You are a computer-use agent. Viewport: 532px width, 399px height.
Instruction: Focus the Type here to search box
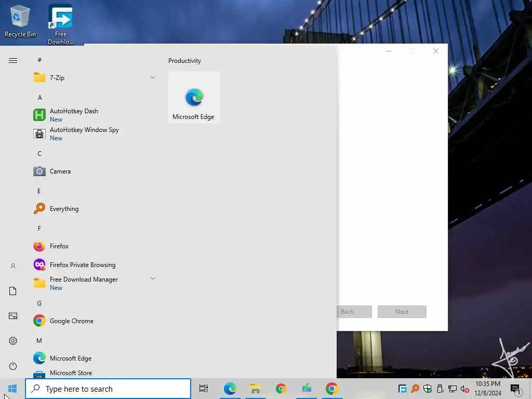coord(108,389)
